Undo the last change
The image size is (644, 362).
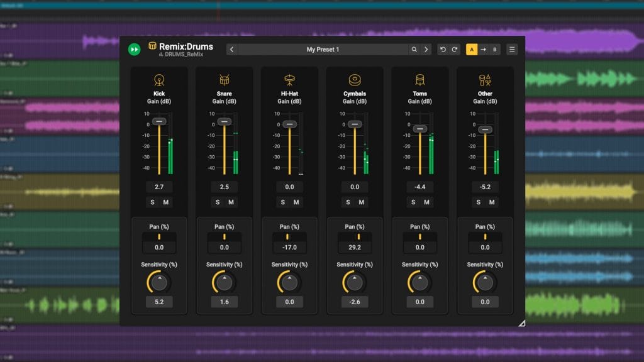[443, 50]
